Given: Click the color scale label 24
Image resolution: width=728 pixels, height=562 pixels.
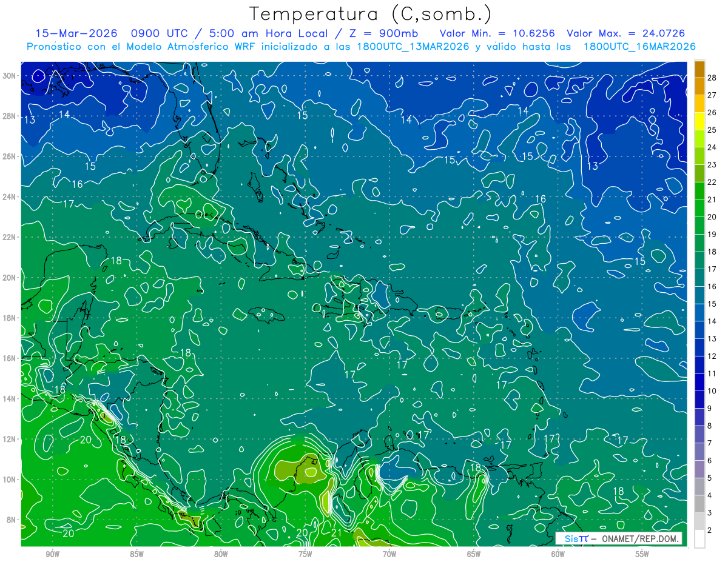Looking at the screenshot, I should click(x=712, y=147).
